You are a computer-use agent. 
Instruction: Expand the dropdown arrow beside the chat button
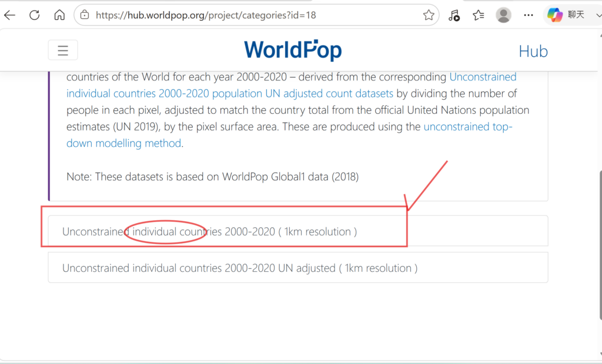pos(598,15)
